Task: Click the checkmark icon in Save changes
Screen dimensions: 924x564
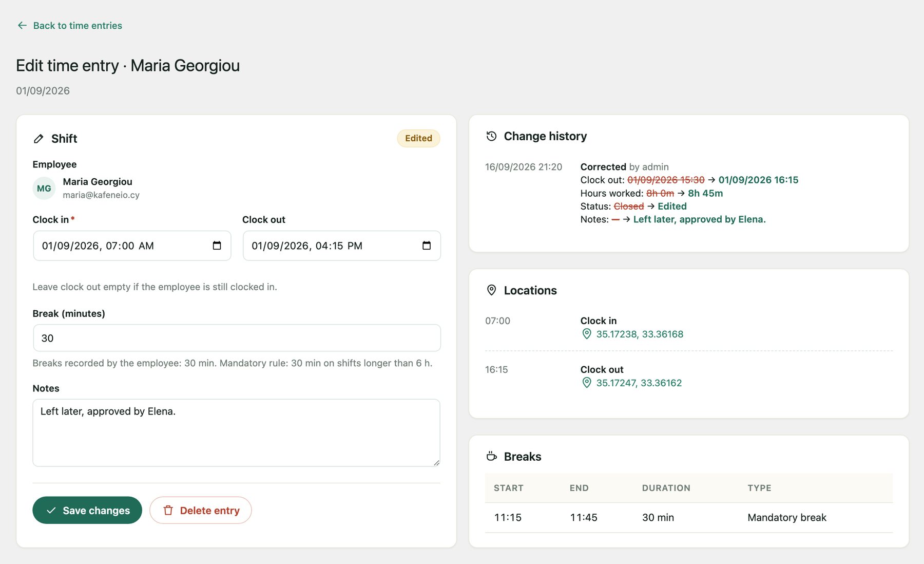Action: pyautogui.click(x=51, y=511)
